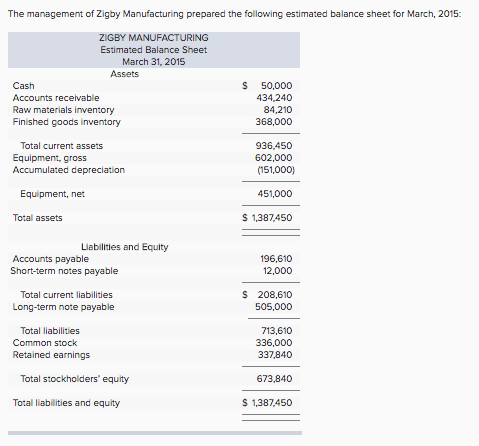Click the 'Assets' section heading
479x446 pixels.
coord(124,74)
